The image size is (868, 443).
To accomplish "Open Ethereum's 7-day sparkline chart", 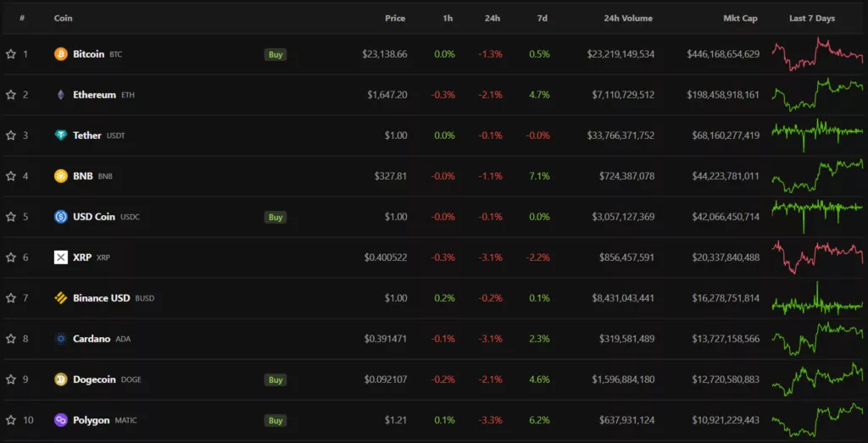I will coord(818,95).
